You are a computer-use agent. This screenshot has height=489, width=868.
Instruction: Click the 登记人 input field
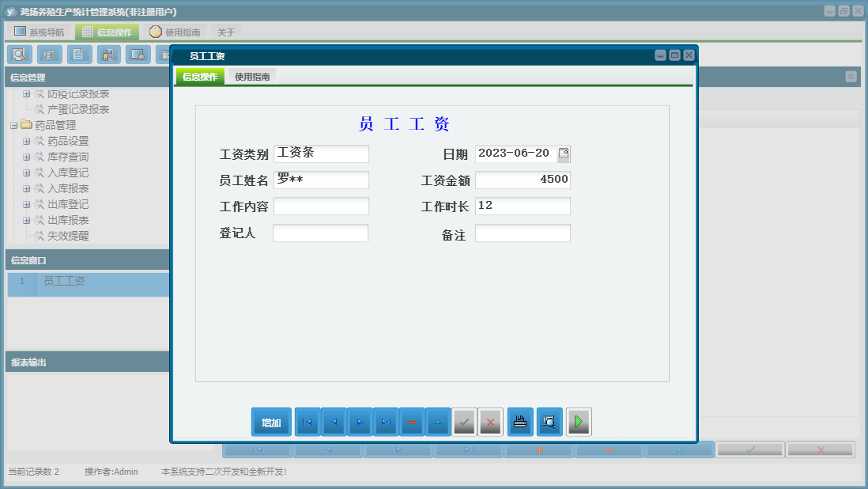click(320, 233)
